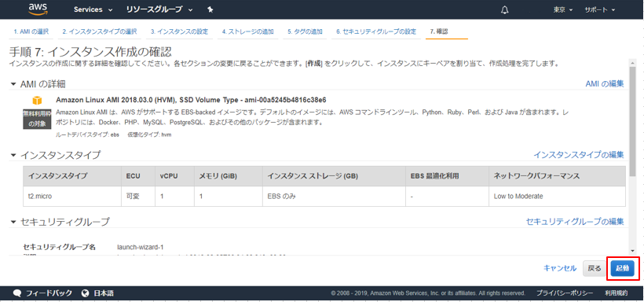This screenshot has height=302, width=644.
Task: Go to step 2. インスタンスタイプの選択 tab
Action: click(100, 31)
